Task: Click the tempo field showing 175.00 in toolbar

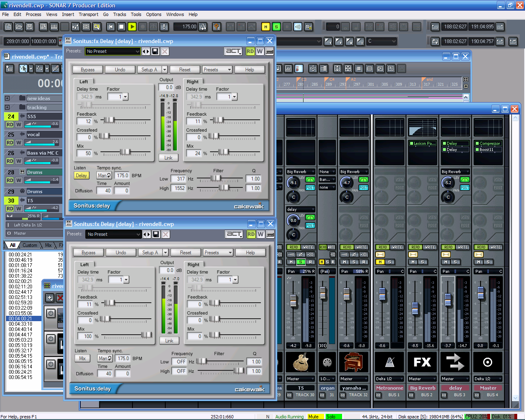Action: (185, 27)
